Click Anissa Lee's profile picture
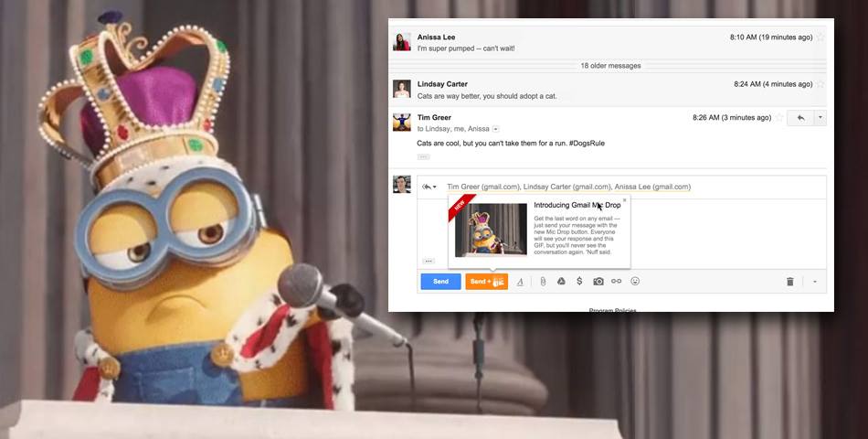 pyautogui.click(x=402, y=41)
